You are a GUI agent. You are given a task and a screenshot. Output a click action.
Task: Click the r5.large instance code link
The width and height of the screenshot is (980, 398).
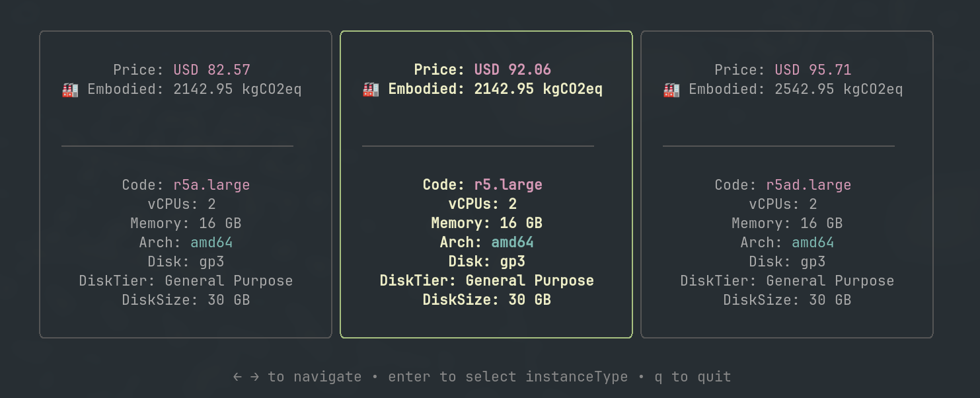(x=509, y=184)
